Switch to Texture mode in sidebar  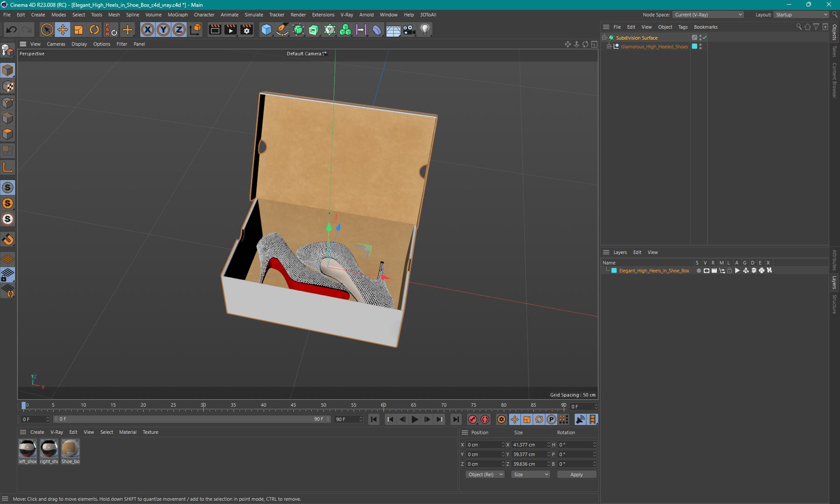pos(8,86)
